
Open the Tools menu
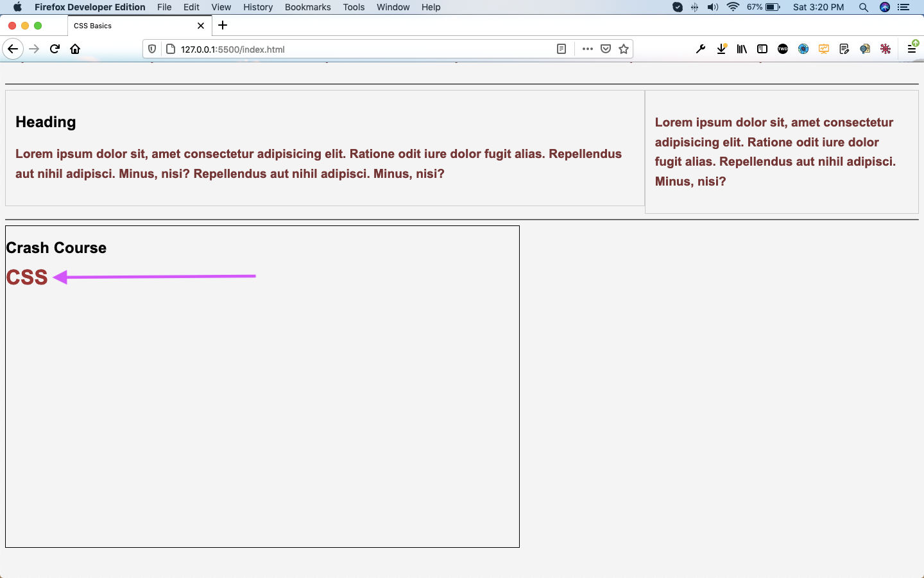coord(354,7)
